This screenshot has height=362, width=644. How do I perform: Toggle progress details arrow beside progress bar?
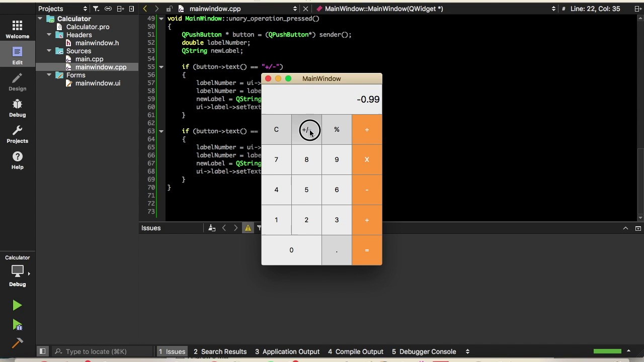coord(628,351)
